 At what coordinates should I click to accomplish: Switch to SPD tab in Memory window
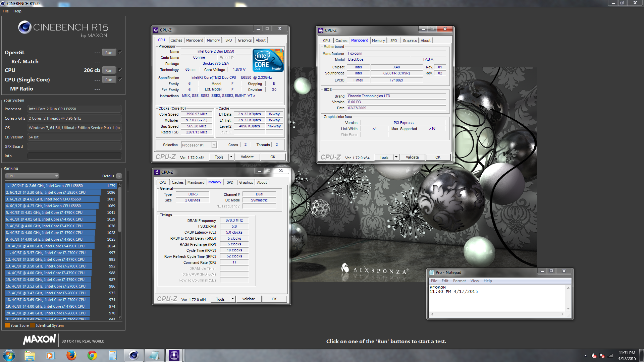[x=230, y=182]
